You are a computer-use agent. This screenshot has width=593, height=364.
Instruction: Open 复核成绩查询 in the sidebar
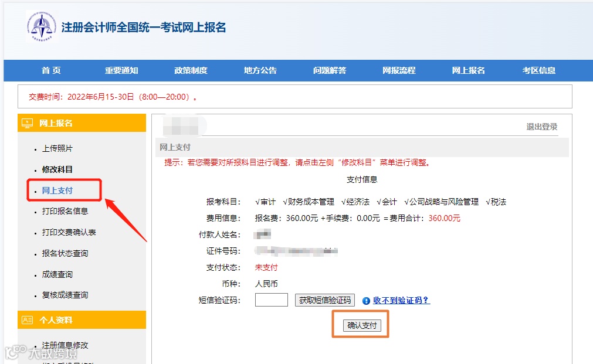pos(65,295)
